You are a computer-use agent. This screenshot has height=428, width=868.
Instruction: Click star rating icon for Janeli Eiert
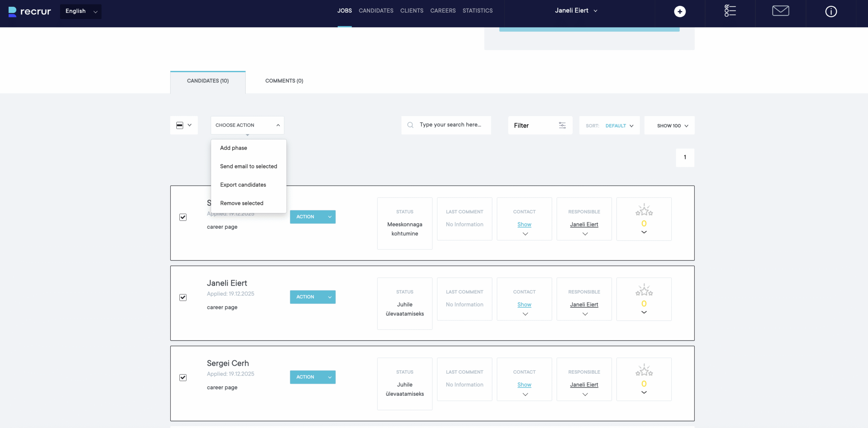pos(644,291)
